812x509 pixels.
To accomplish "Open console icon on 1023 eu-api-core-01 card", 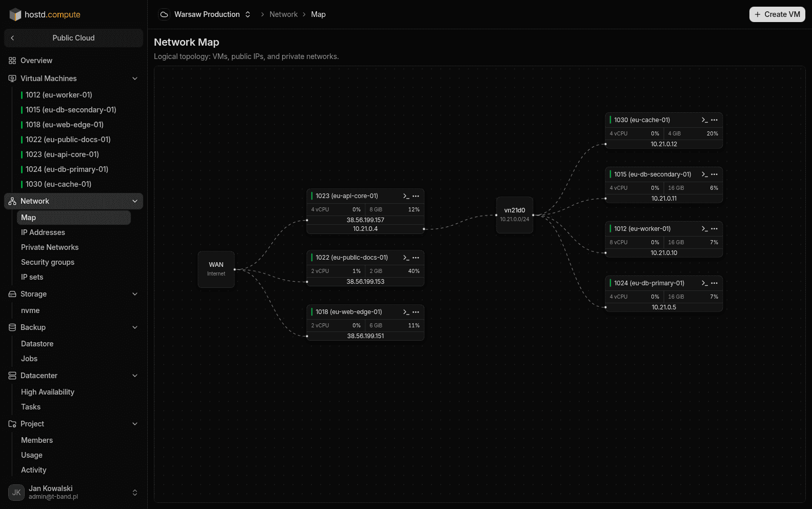I will [x=406, y=196].
